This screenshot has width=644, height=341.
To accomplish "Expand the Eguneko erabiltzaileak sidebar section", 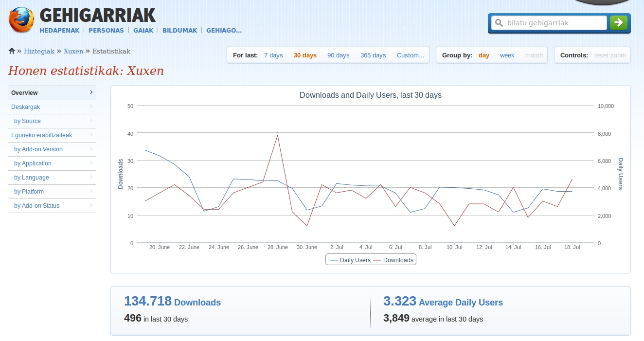I will [41, 135].
